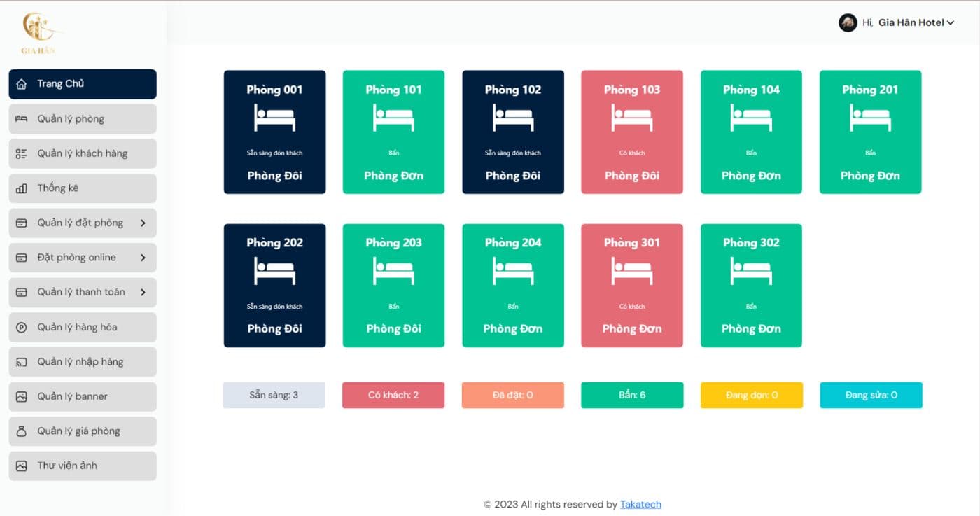Expand the Quản lý thanh toán chevron
Screen dimensions: 980x516
pyautogui.click(x=143, y=293)
